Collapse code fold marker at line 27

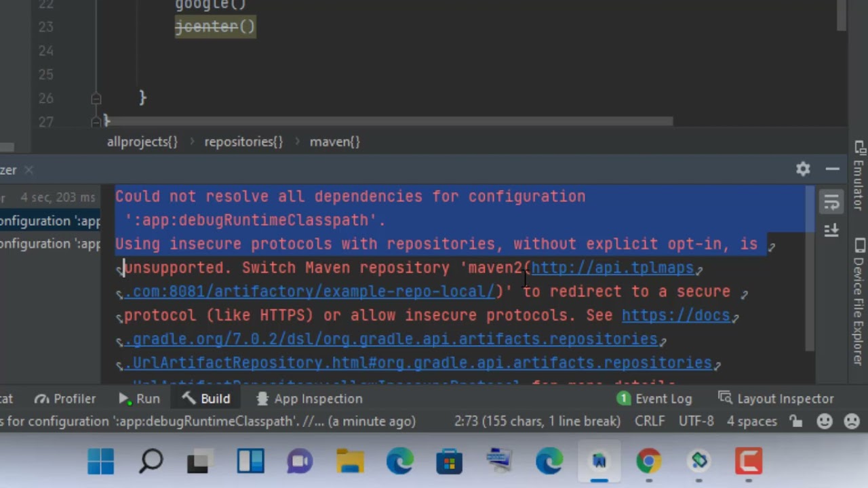96,122
